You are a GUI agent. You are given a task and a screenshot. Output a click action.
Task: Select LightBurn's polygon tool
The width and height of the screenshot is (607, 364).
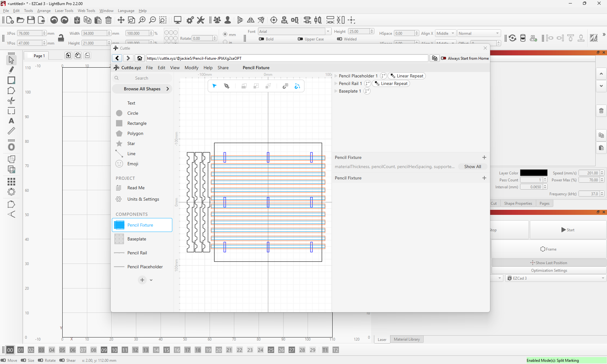pos(11,91)
